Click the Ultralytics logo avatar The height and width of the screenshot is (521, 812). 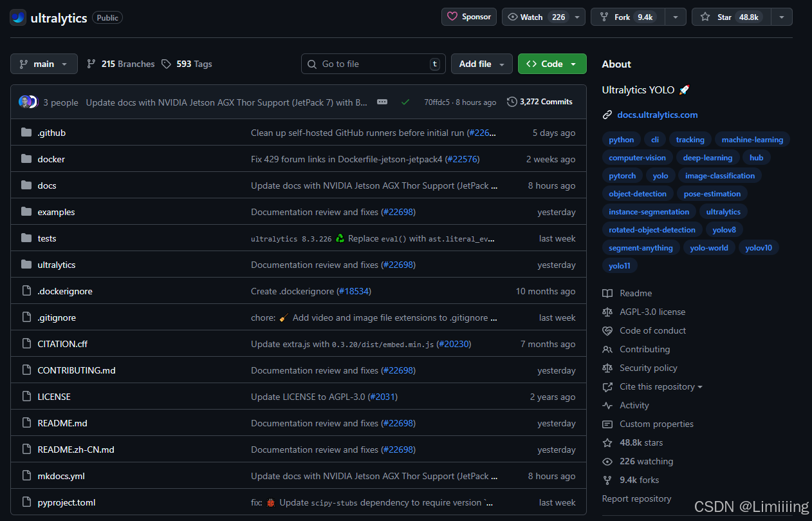(x=18, y=17)
